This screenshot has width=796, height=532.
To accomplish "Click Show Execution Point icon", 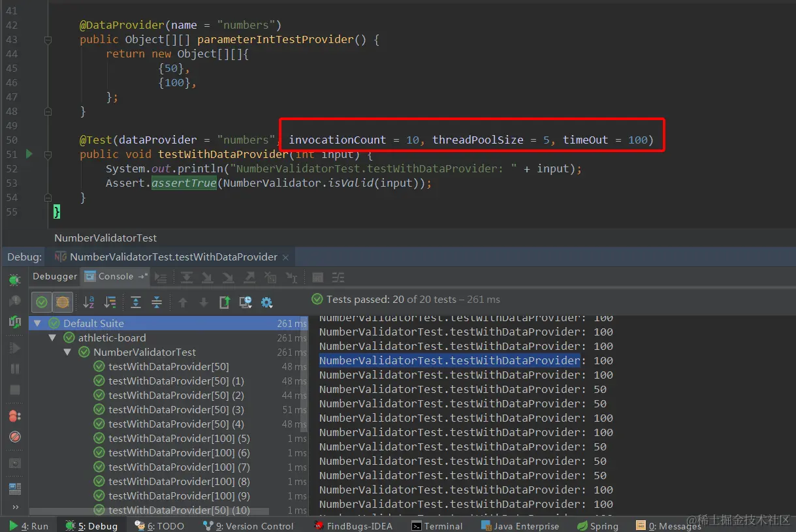I will [161, 277].
